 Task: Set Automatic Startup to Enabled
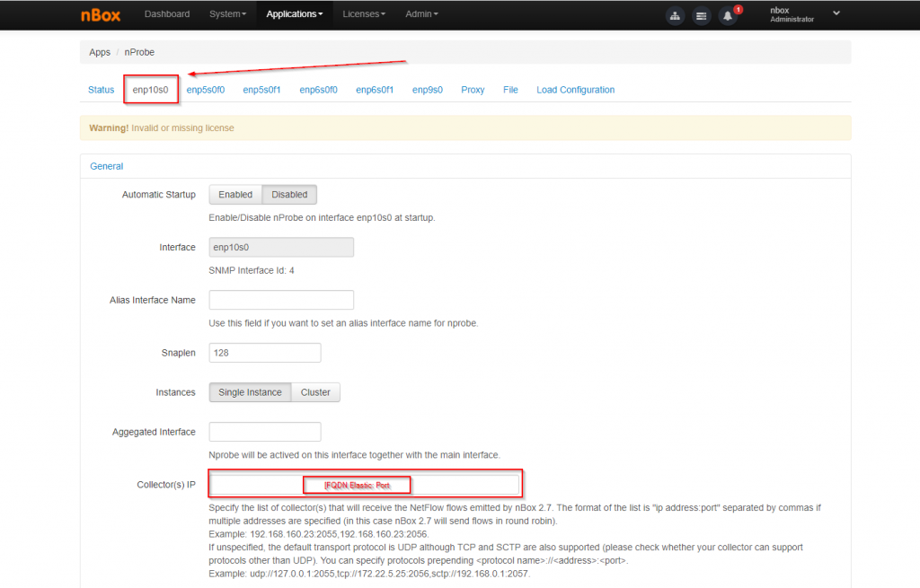click(x=235, y=195)
